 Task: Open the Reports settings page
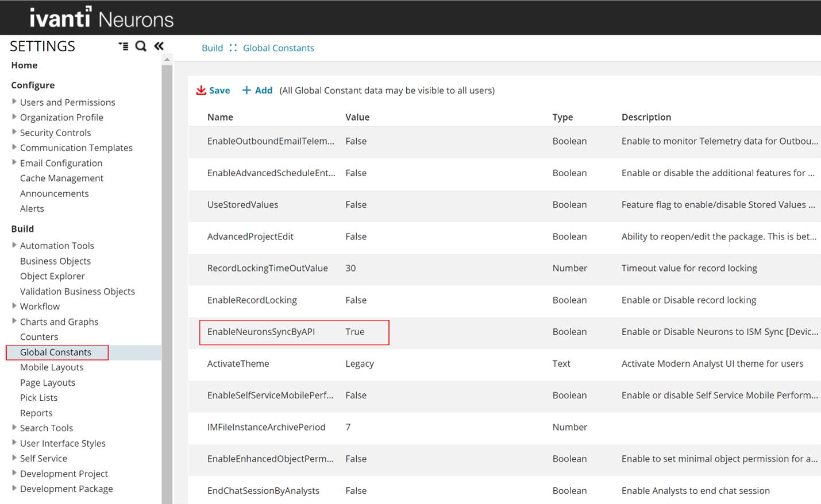pos(36,413)
